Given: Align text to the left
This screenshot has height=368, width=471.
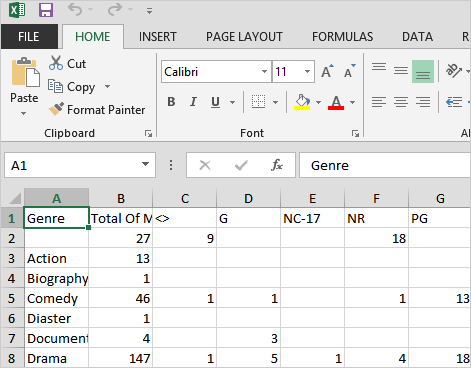Looking at the screenshot, I should coord(379,102).
